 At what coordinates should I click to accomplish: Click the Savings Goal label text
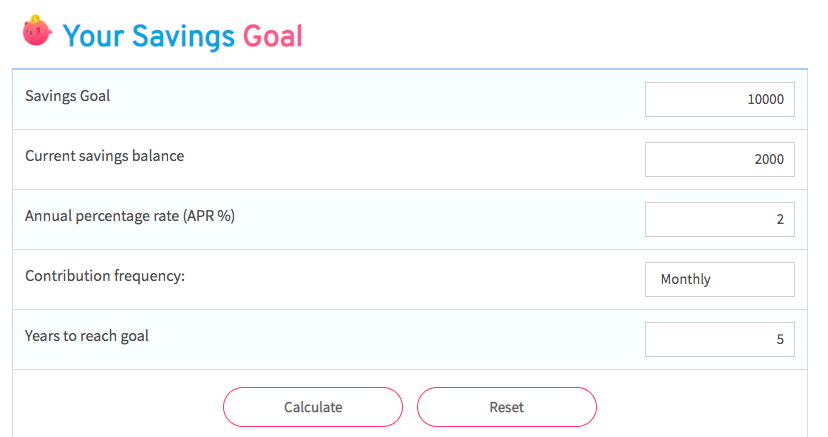tap(68, 96)
